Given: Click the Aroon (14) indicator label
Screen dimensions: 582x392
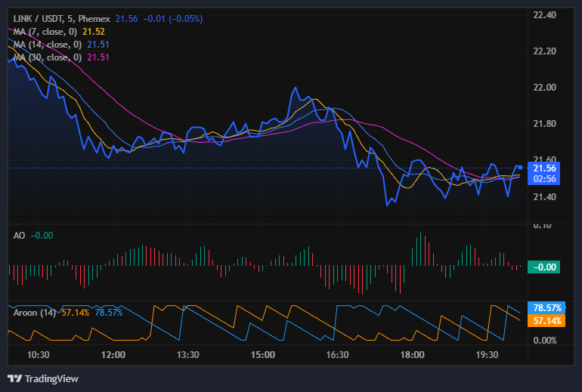Looking at the screenshot, I should (35, 312).
